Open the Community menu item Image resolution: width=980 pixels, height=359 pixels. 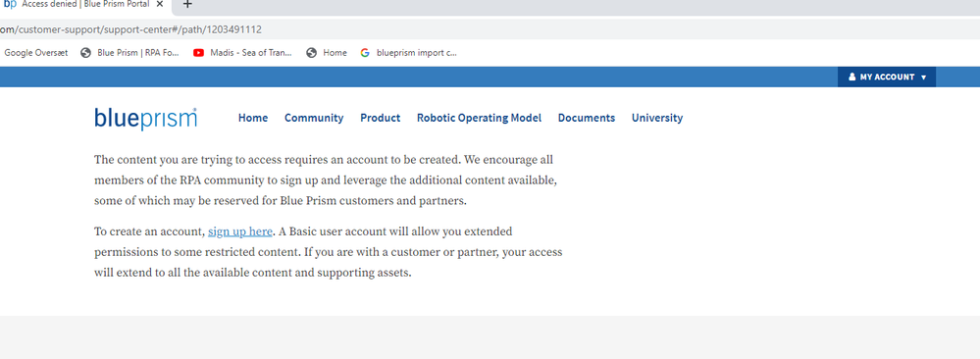pyautogui.click(x=314, y=118)
